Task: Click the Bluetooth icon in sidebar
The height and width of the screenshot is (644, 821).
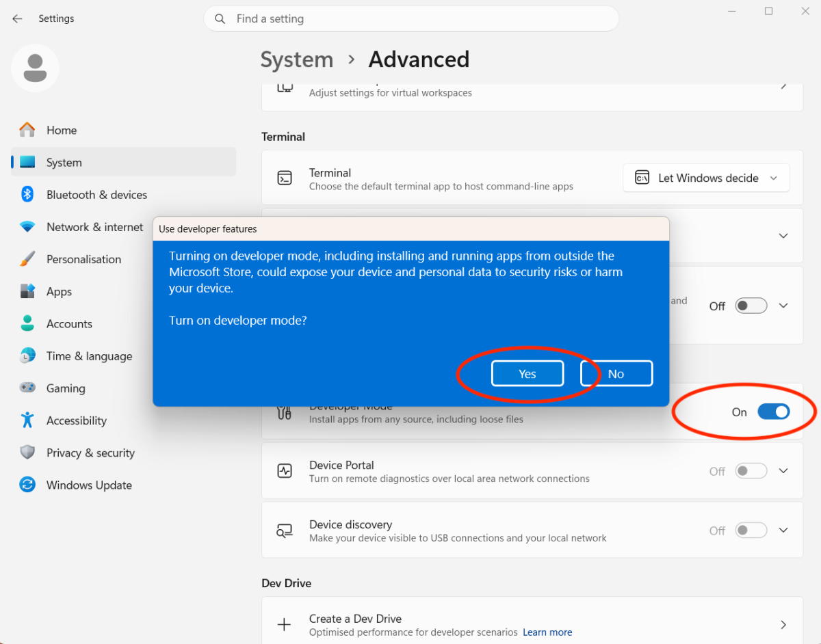Action: pyautogui.click(x=27, y=194)
